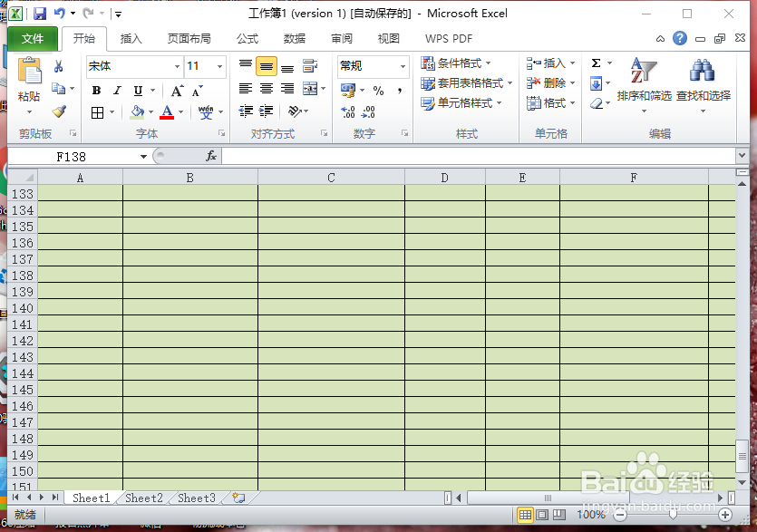Click the 单元格样式 icon
757x532 pixels.
point(462,102)
